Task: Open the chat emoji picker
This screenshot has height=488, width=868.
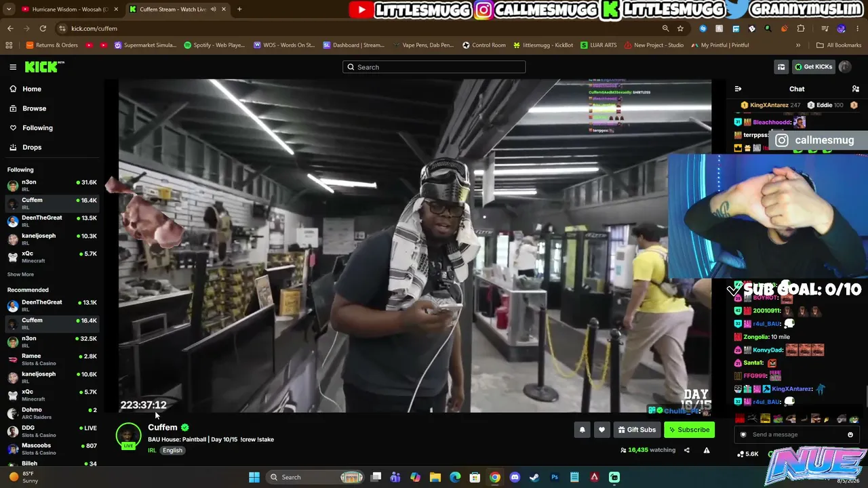Action: [x=850, y=434]
